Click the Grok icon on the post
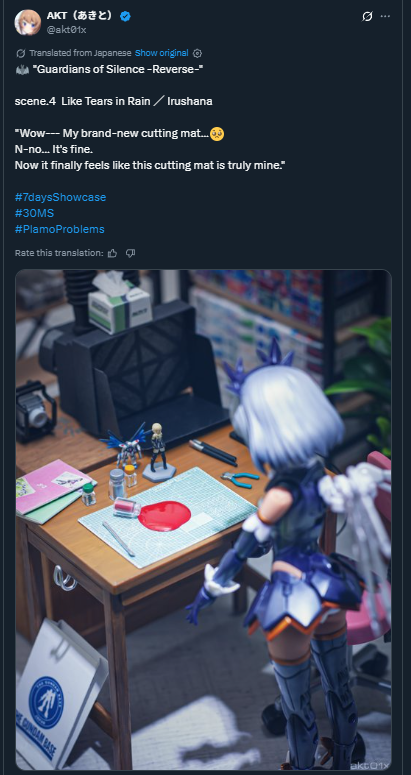The image size is (411, 775). (367, 16)
